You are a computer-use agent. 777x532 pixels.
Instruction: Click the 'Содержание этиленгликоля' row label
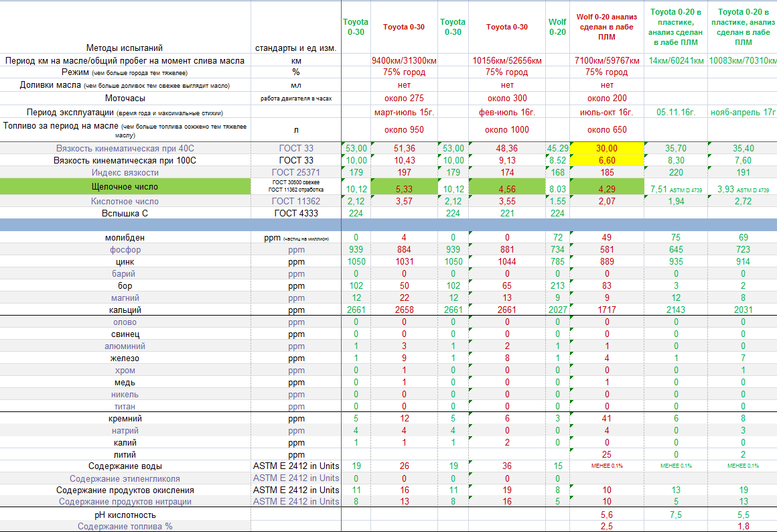point(125,479)
